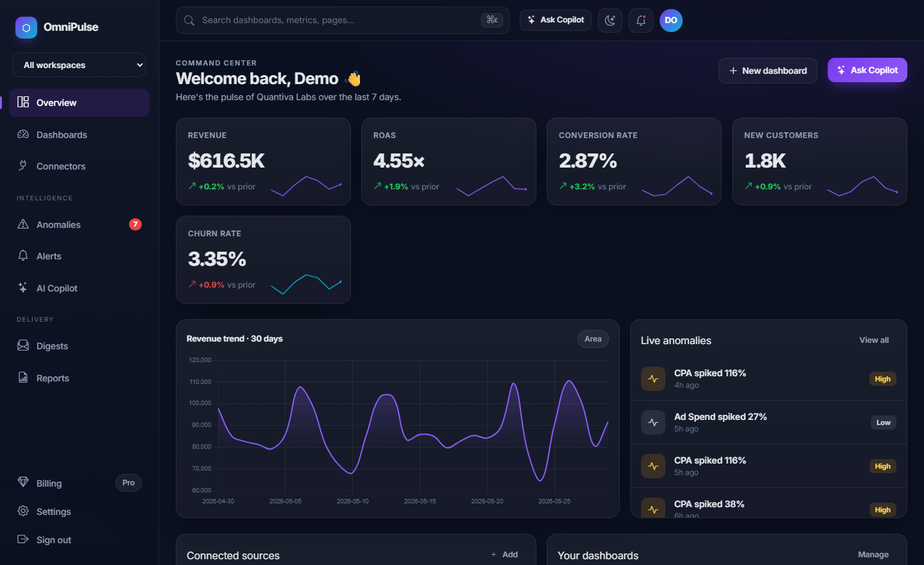Click the Billing diamond icon
Image resolution: width=924 pixels, height=565 pixels.
coord(23,482)
